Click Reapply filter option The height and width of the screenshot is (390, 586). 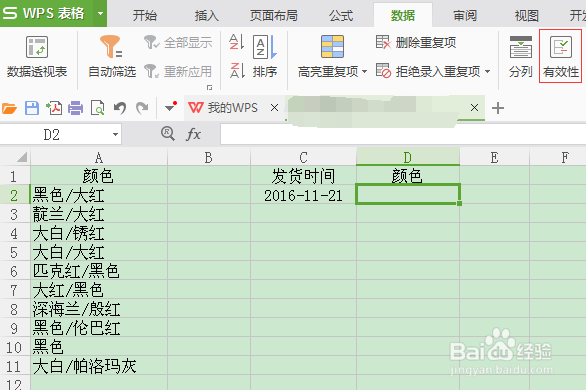click(178, 71)
